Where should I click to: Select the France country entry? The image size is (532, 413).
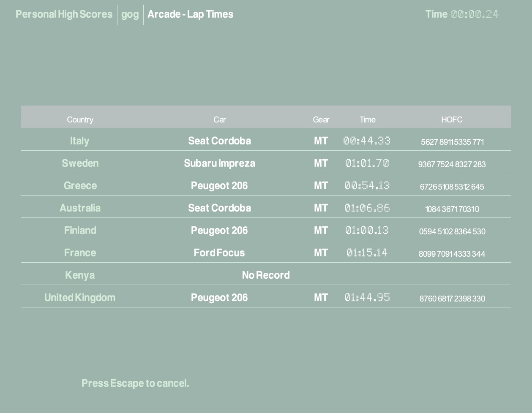coord(80,253)
